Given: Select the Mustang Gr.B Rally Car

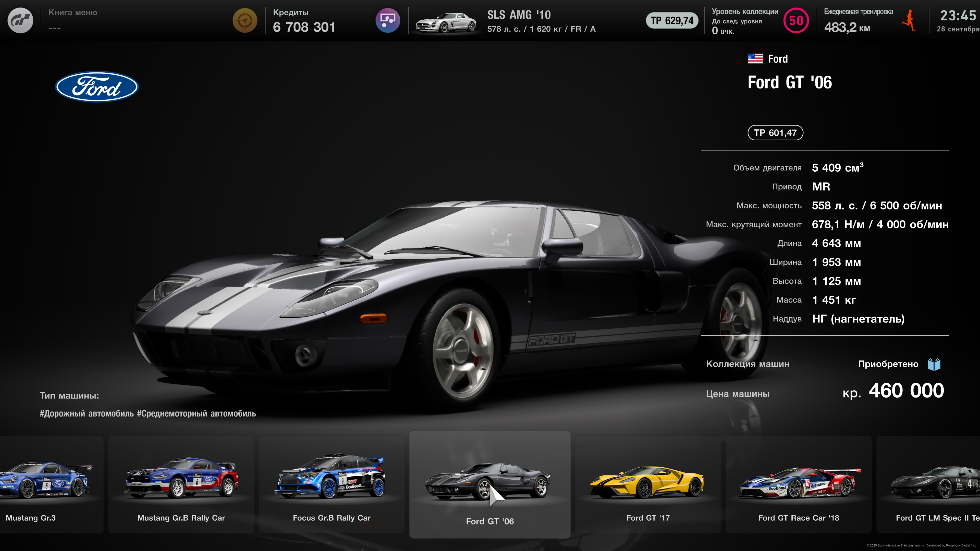Looking at the screenshot, I should tap(181, 484).
